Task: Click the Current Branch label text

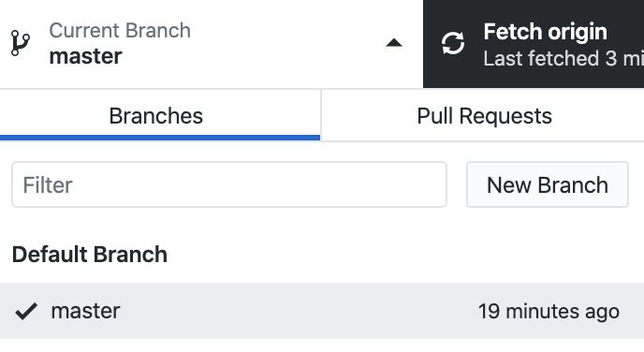Action: pyautogui.click(x=120, y=30)
